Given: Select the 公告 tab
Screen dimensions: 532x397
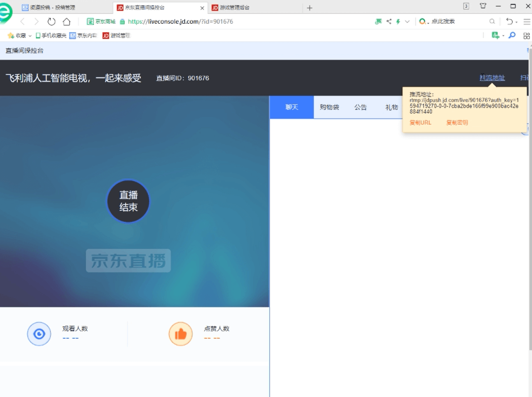Looking at the screenshot, I should coord(360,107).
